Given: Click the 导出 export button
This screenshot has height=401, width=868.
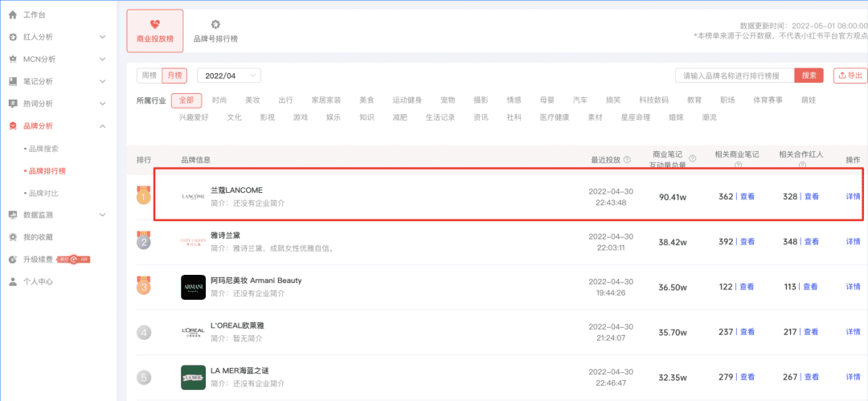Looking at the screenshot, I should click(x=850, y=76).
